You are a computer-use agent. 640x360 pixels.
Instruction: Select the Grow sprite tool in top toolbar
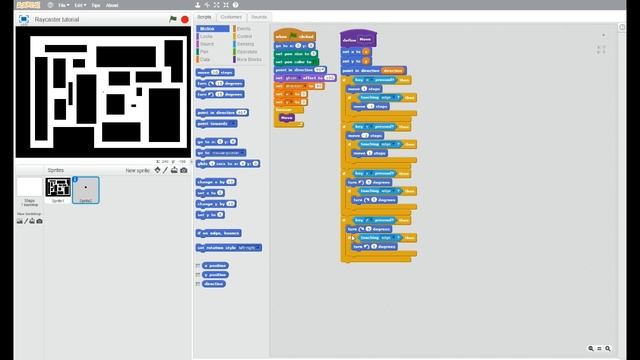pyautogui.click(x=216, y=5)
